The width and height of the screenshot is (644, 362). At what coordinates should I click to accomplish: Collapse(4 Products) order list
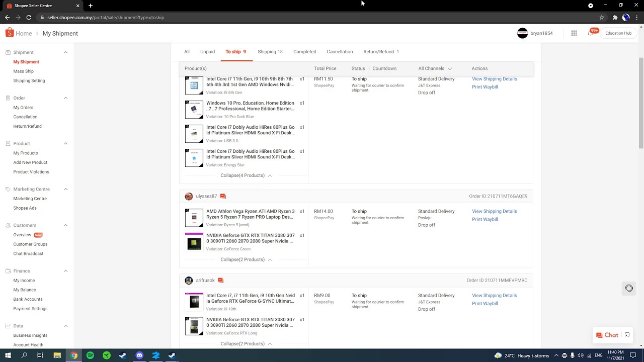point(246,175)
